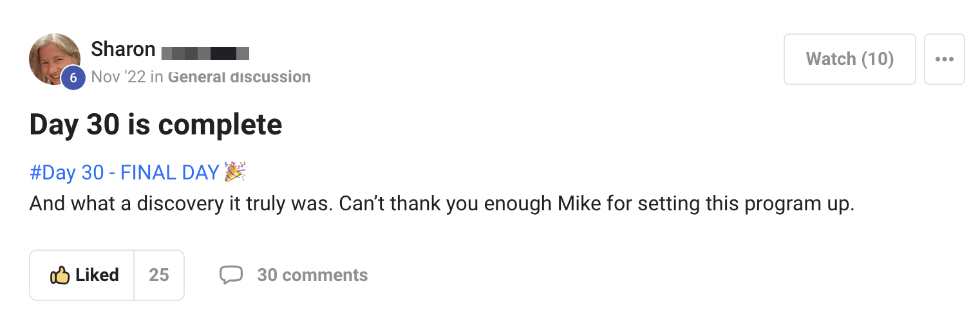
Task: Click the level 6 badge on the avatar
Action: click(x=73, y=78)
